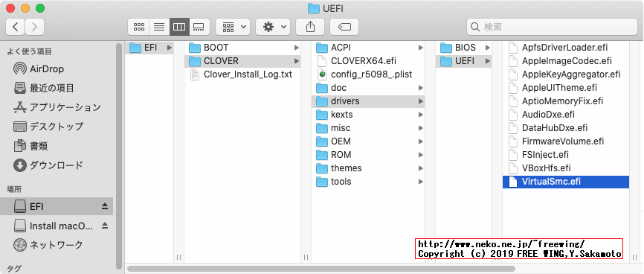This screenshot has width=644, height=274.
Task: Expand the OEM folder arrow
Action: (421, 141)
